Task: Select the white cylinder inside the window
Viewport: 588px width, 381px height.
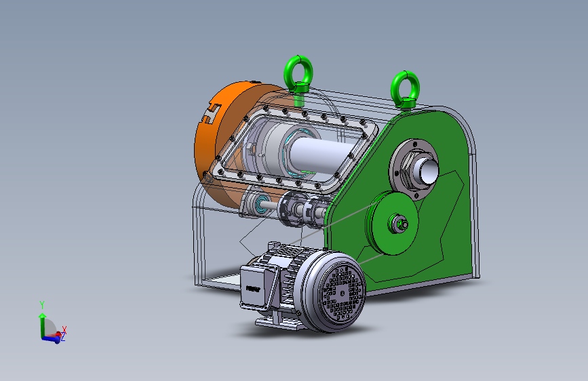Action: pyautogui.click(x=321, y=154)
